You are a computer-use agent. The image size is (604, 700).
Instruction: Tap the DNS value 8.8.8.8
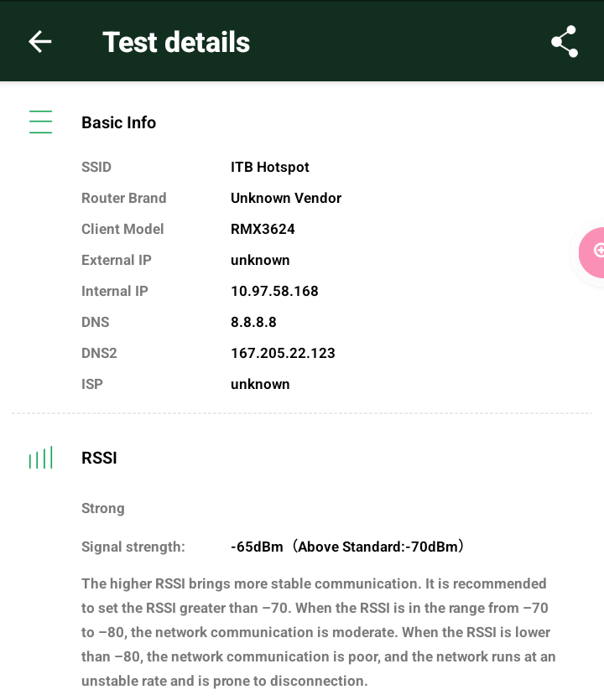pyautogui.click(x=253, y=322)
